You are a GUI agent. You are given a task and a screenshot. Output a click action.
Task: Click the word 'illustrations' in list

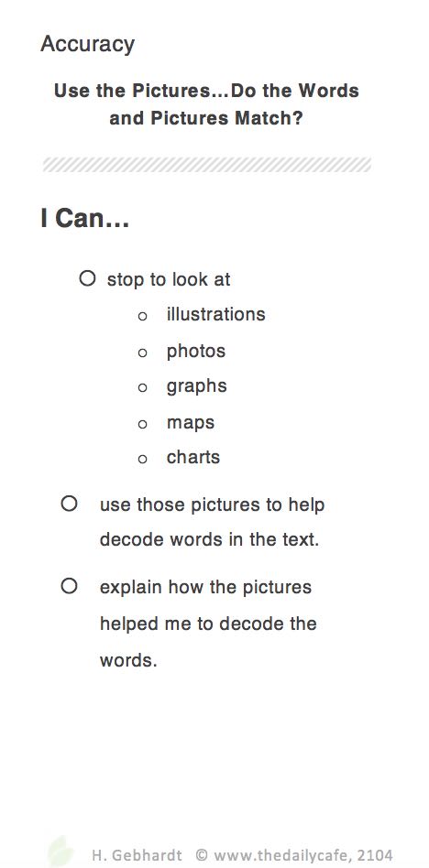pos(216,314)
